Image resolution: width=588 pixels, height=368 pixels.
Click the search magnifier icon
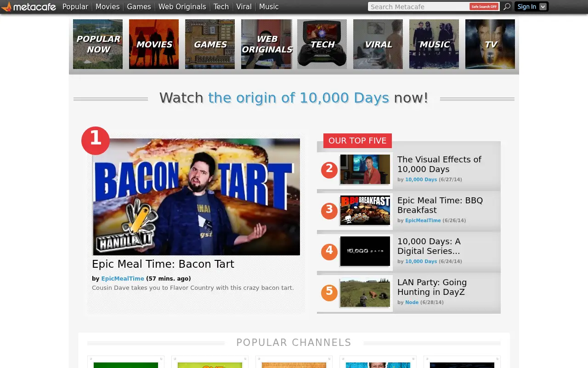tap(507, 6)
